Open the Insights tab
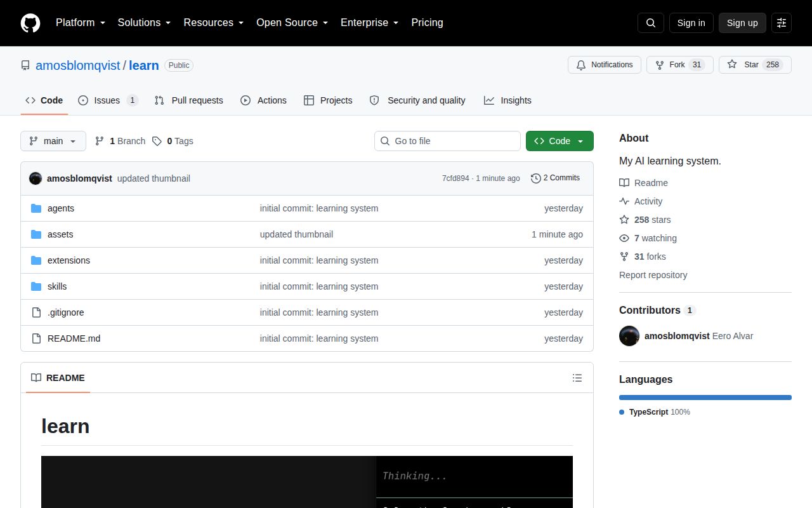This screenshot has width=812, height=508. pyautogui.click(x=507, y=100)
